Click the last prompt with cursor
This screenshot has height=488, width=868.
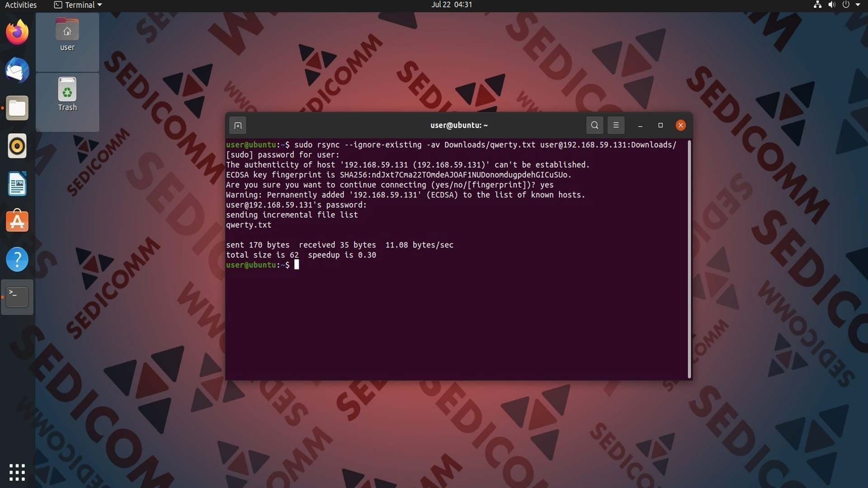[x=262, y=265]
